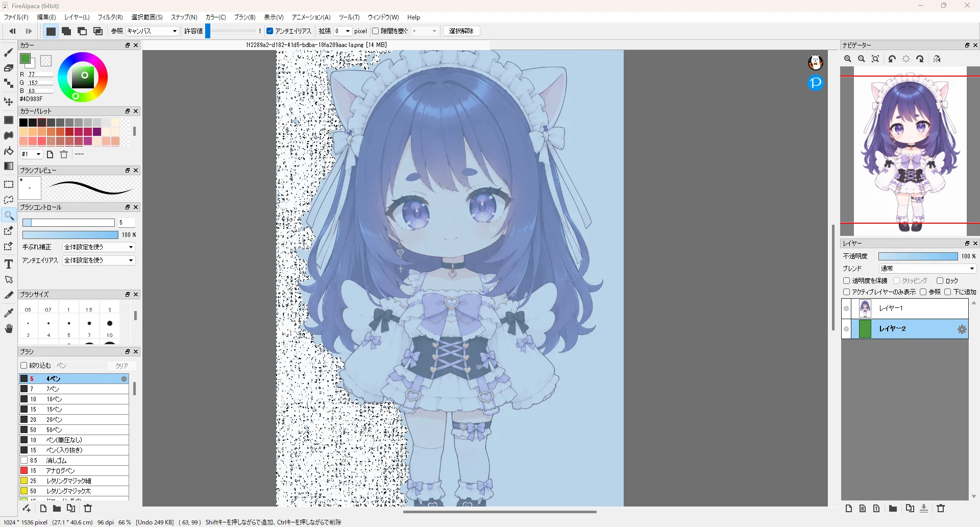
Task: Click the layer 不透明度 slider
Action: 918,256
